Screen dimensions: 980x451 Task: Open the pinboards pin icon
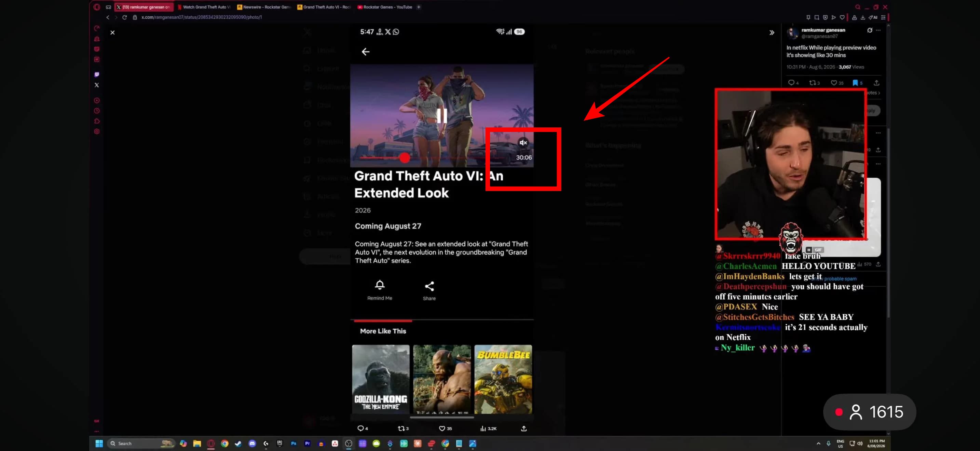(808, 17)
